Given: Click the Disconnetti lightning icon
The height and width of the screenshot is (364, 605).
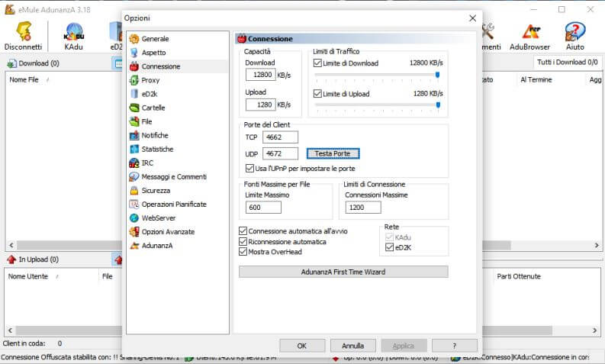Looking at the screenshot, I should (x=24, y=31).
